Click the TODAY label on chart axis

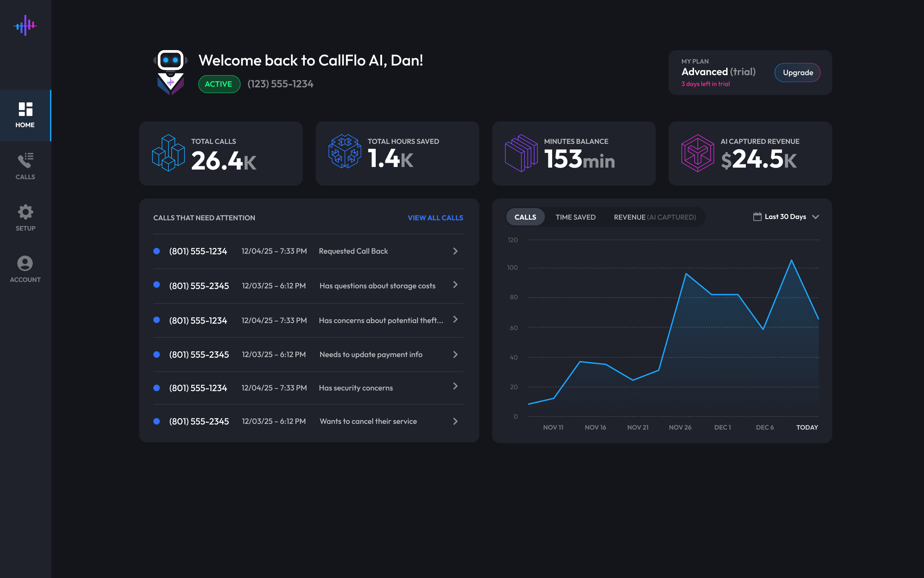point(807,427)
